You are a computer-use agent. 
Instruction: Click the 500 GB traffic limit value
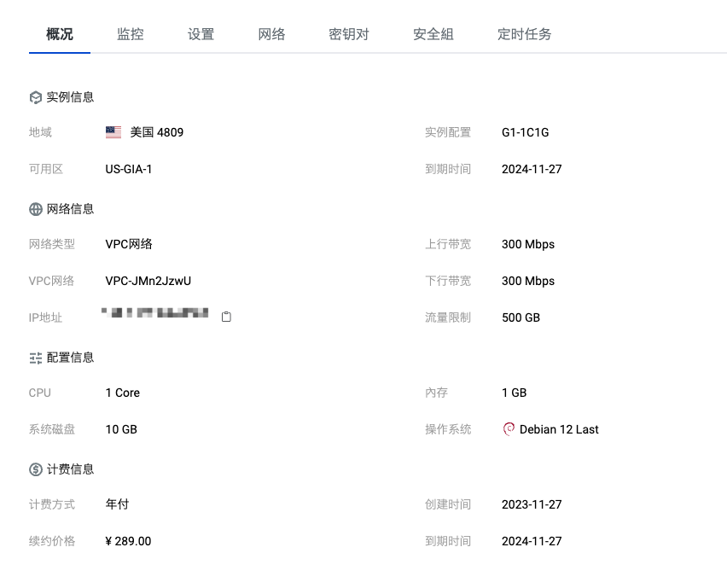(x=521, y=317)
